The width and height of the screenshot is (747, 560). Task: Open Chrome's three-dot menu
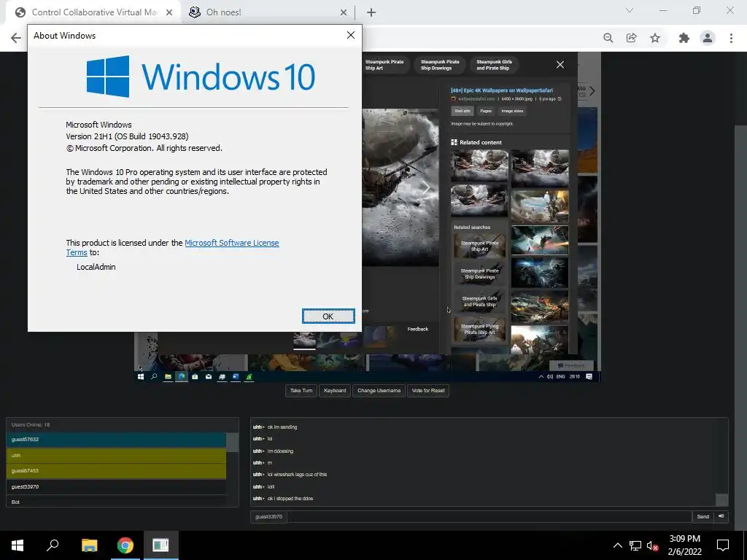click(731, 38)
